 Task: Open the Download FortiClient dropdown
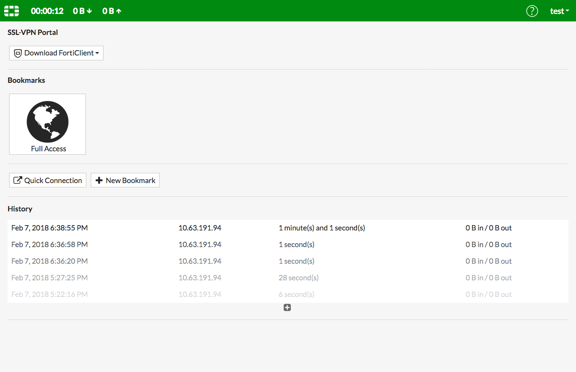click(56, 53)
